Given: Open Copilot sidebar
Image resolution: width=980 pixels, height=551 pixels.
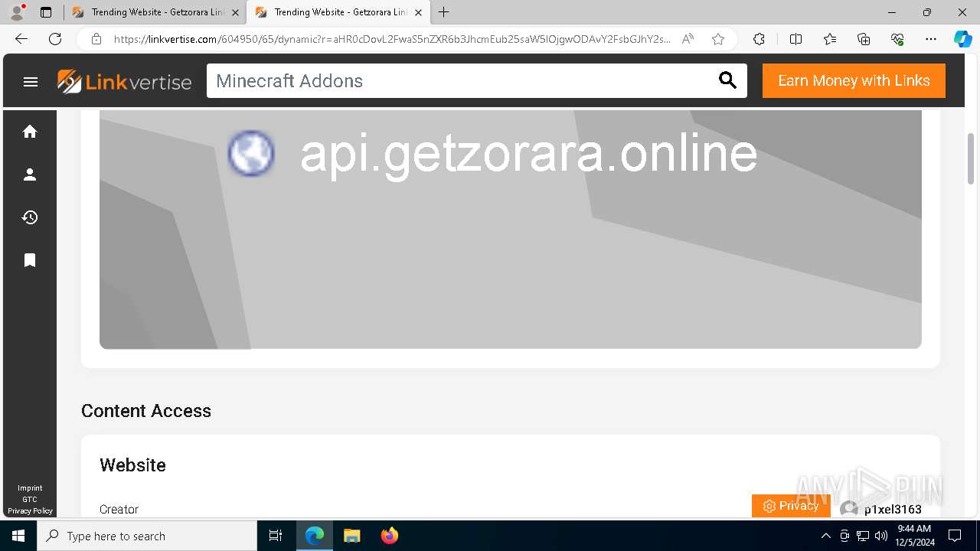Looking at the screenshot, I should point(963,39).
